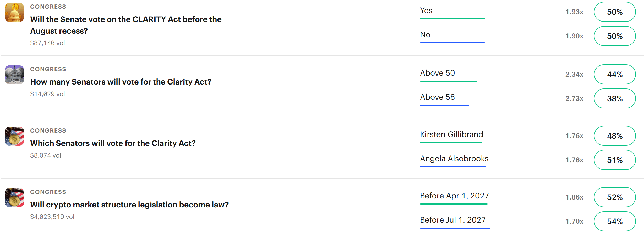Viewport: 644px width, 241px height.
Task: Open 'How many Senators will vote' market title
Action: pyautogui.click(x=121, y=82)
